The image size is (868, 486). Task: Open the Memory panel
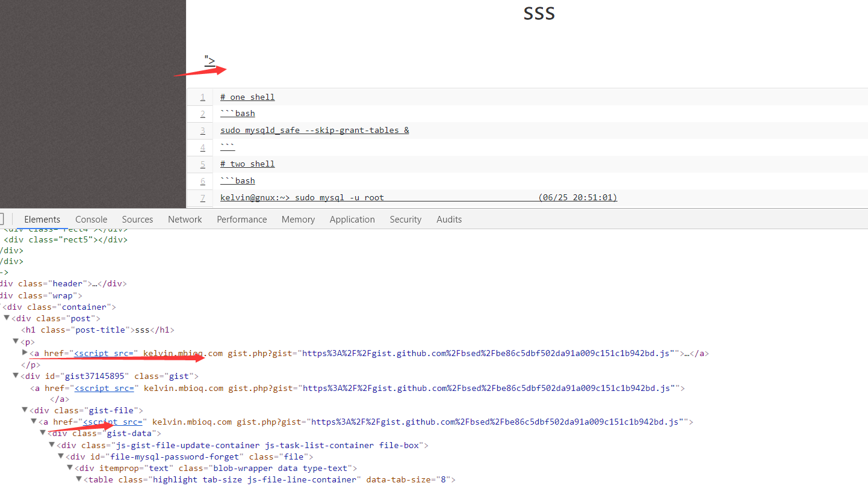[298, 219]
